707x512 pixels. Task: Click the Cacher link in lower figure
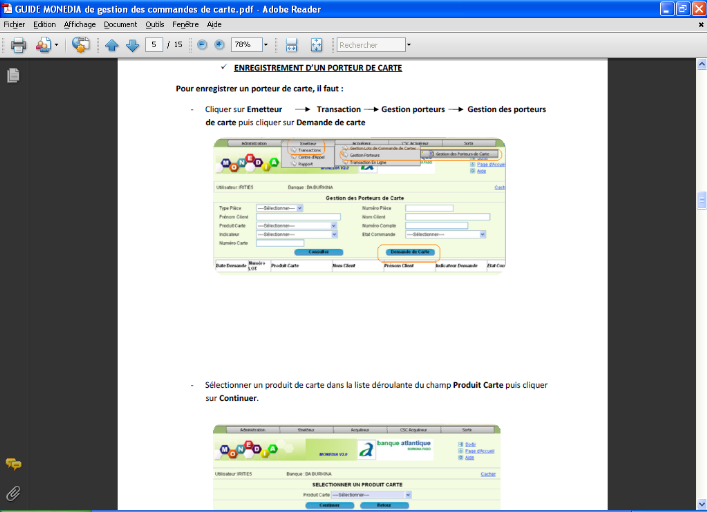point(488,474)
